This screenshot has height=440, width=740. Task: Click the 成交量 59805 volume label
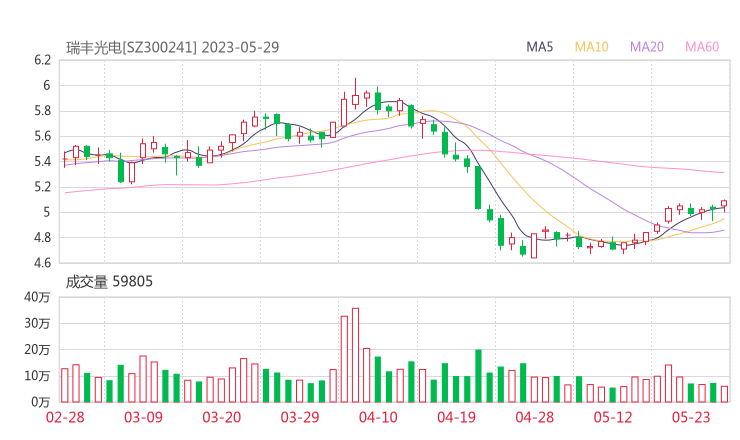[x=109, y=281]
